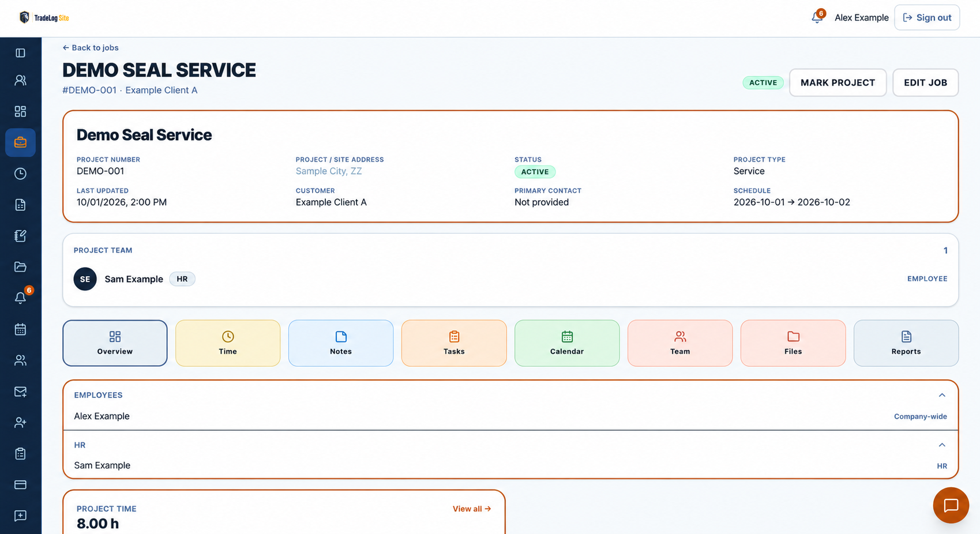Screen dimensions: 980x534
Task: Click the Sign out button
Action: coord(927,17)
